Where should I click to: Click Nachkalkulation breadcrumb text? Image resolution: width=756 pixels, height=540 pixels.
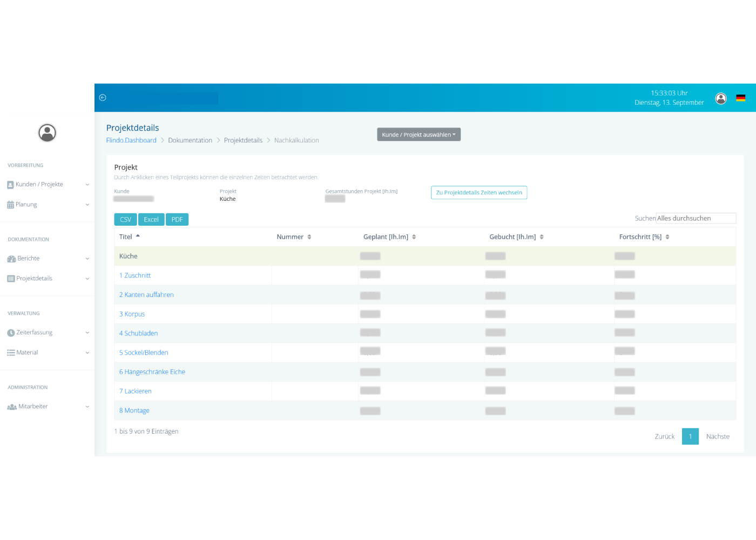(x=296, y=140)
